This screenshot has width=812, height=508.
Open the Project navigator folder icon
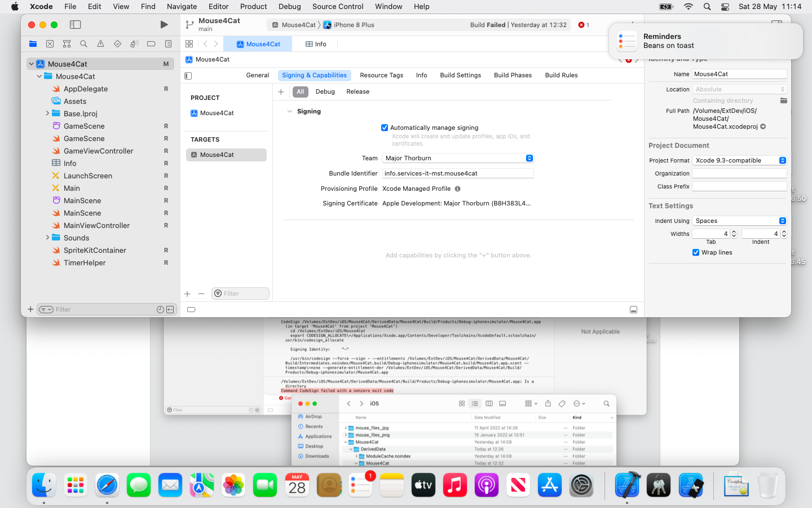coord(33,44)
